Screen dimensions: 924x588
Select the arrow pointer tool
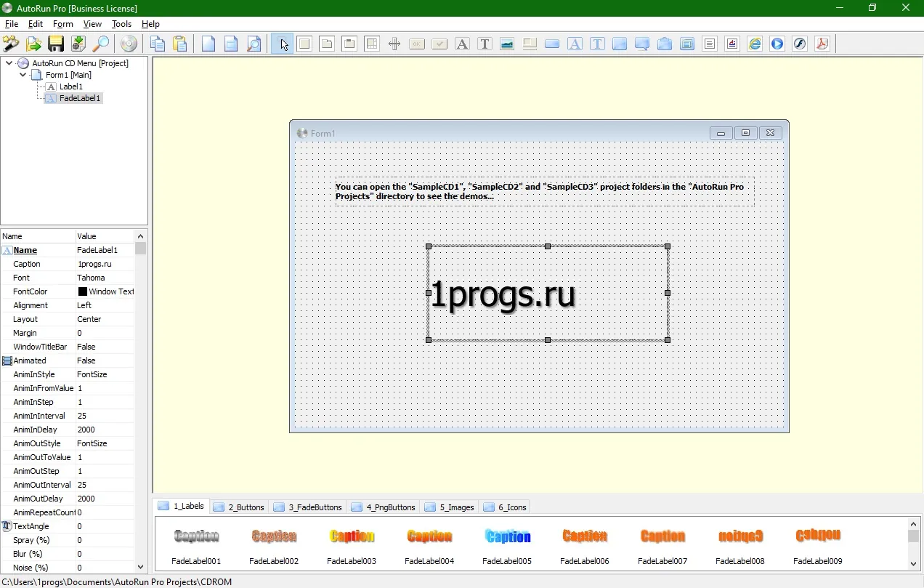pos(282,44)
